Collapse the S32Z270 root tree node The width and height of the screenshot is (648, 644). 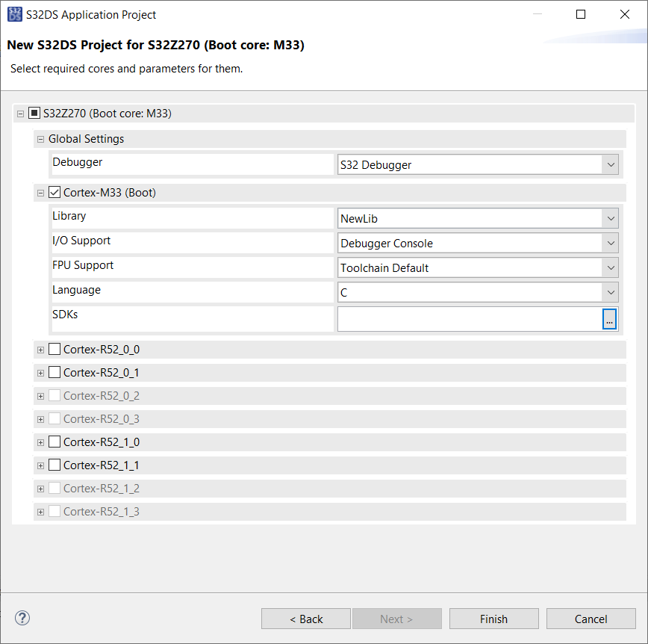pyautogui.click(x=20, y=113)
